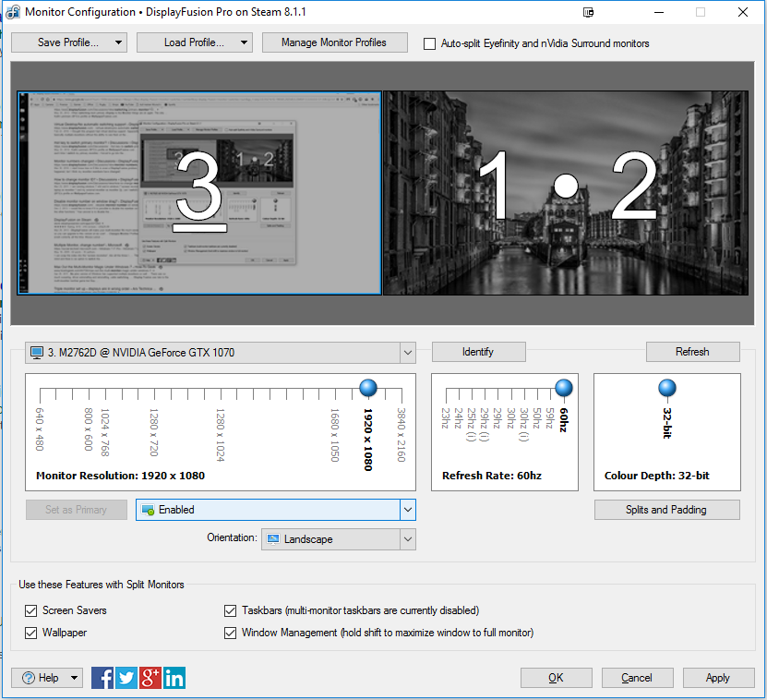This screenshot has height=700, width=767.
Task: Enable Auto-split Eyefinity and nVidia Surround
Action: (429, 43)
